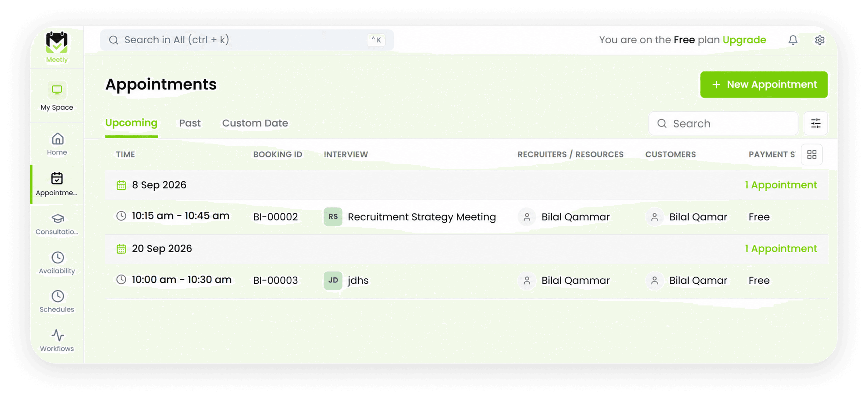Click CUSTOMERS column header
Screen dimensions: 868x398
[x=671, y=154]
